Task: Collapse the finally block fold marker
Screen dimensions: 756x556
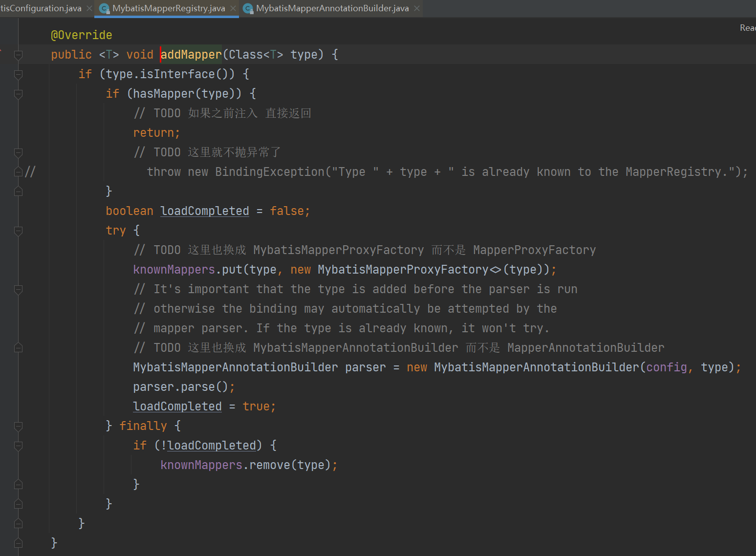Action: 19,426
